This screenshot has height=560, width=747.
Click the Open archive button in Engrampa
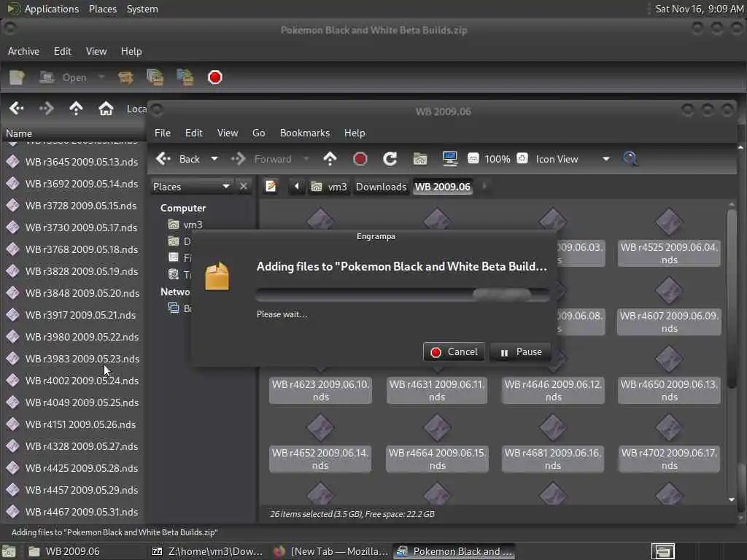click(x=63, y=77)
